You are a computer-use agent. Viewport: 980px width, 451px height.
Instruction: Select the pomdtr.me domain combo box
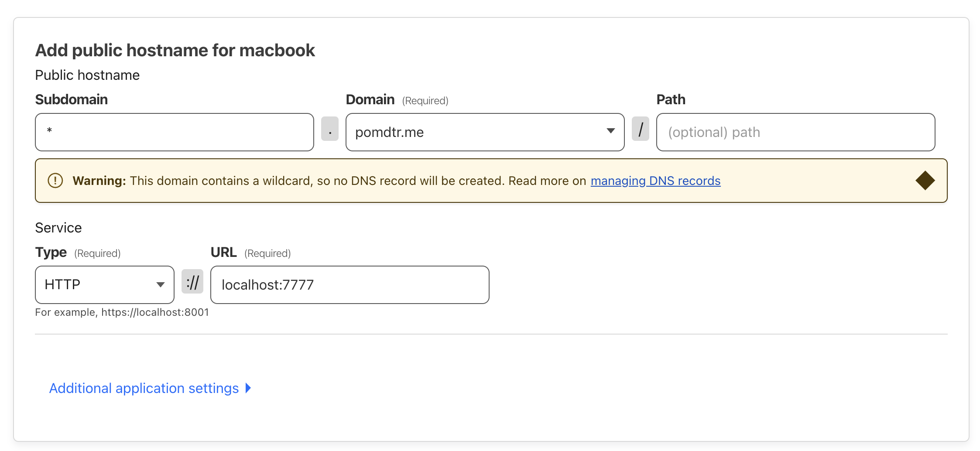485,132
